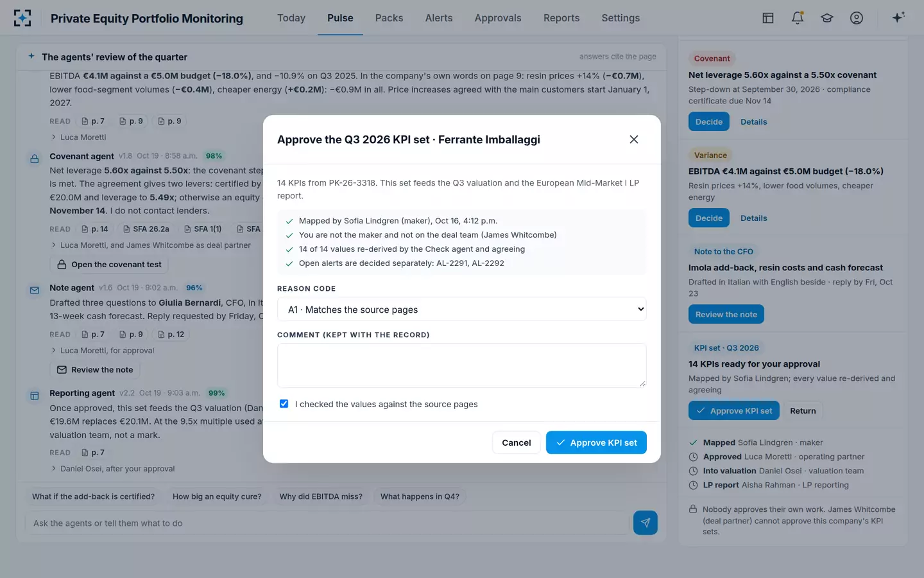924x578 pixels.
Task: Go to the Packs tab
Action: point(389,18)
